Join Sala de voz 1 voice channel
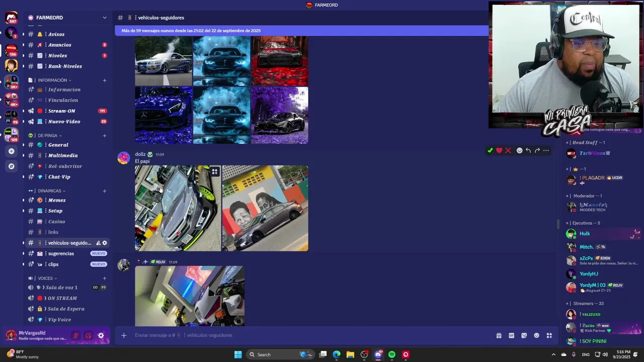The image size is (644, 362). (x=67, y=288)
